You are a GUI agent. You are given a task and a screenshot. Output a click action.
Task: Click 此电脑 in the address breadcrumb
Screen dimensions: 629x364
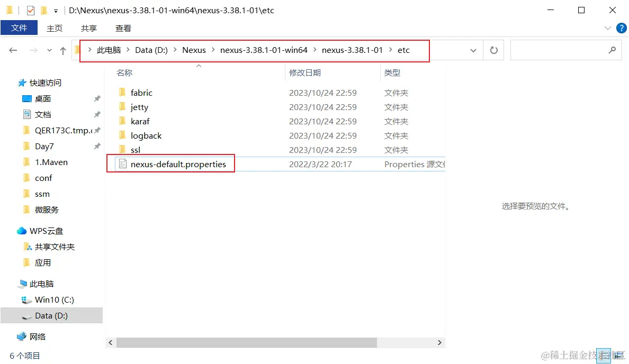pyautogui.click(x=109, y=50)
